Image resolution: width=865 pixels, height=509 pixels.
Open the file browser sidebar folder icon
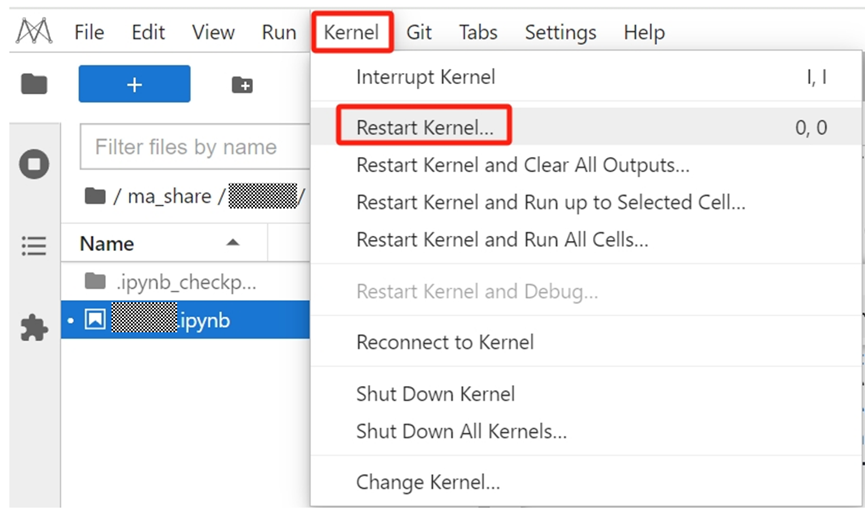tap(34, 84)
